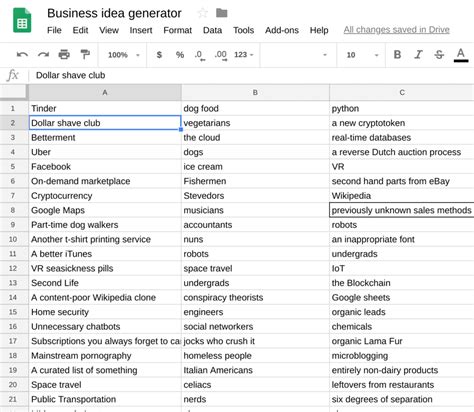Click the Google Sheets home icon
474x412 pixels.
point(22,21)
